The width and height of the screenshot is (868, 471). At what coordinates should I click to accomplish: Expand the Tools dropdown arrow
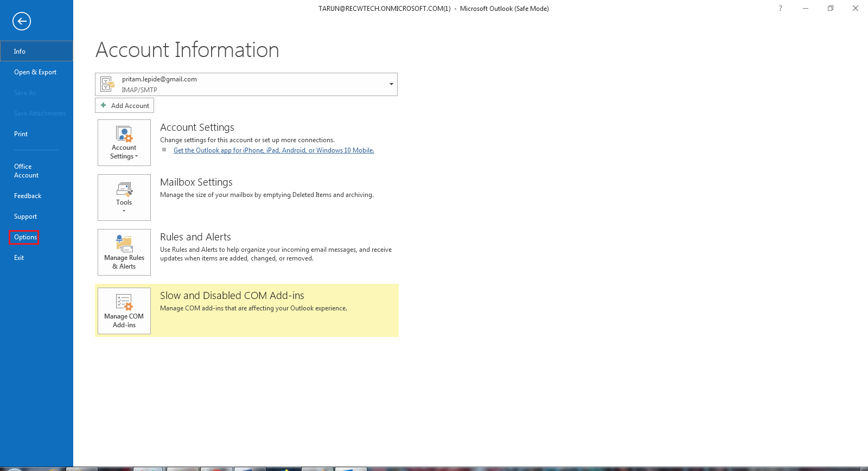(124, 211)
